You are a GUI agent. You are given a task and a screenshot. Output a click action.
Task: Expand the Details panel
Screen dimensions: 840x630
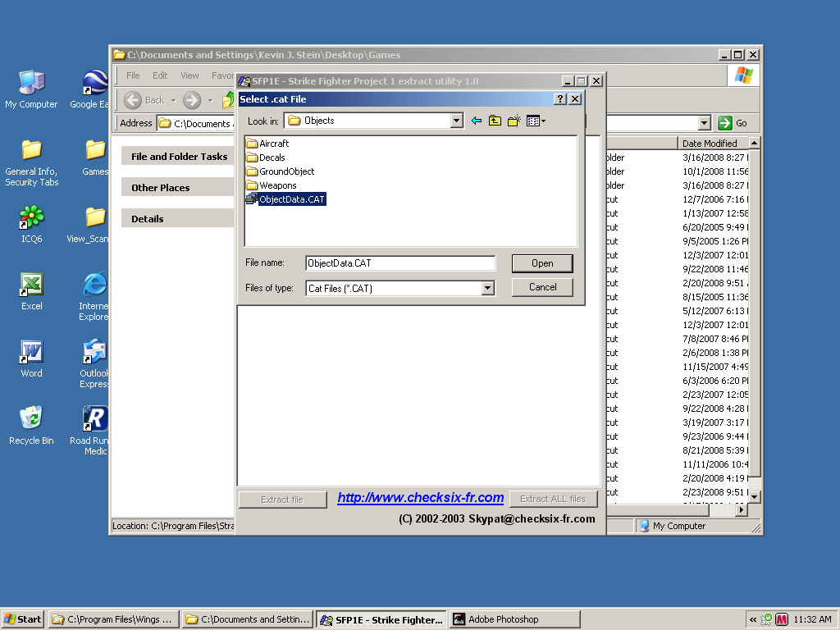(x=177, y=218)
